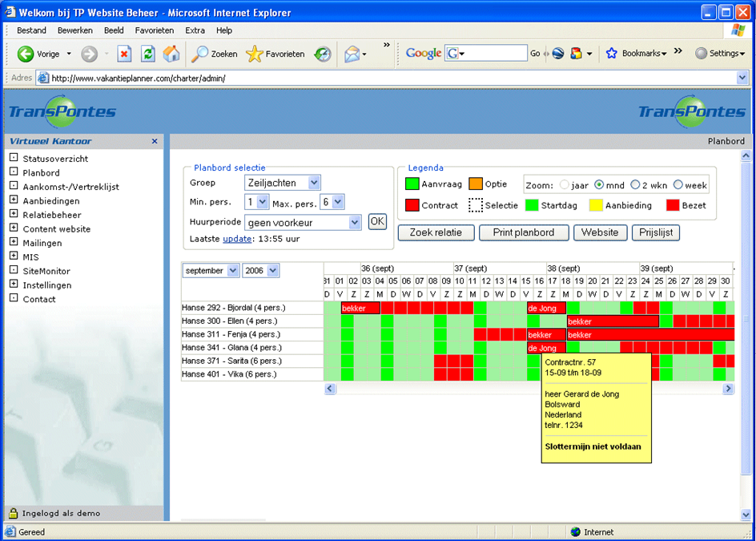This screenshot has height=541, width=756.
Task: Open the Zoeken search icon
Action: [x=200, y=54]
